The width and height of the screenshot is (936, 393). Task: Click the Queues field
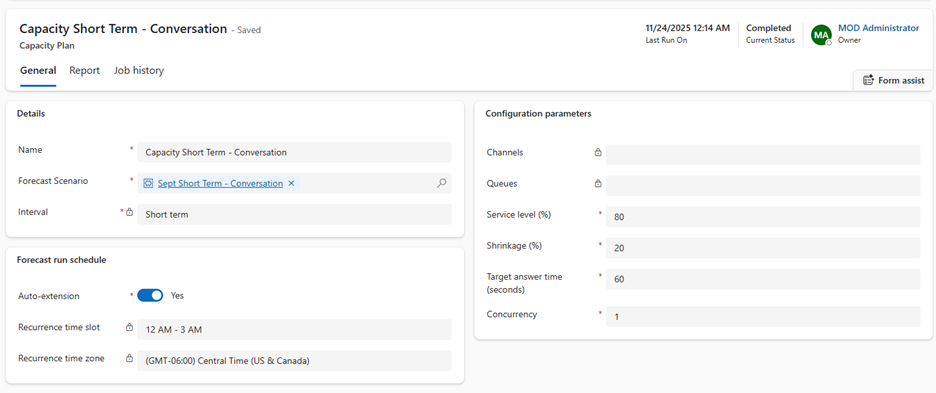[763, 186]
